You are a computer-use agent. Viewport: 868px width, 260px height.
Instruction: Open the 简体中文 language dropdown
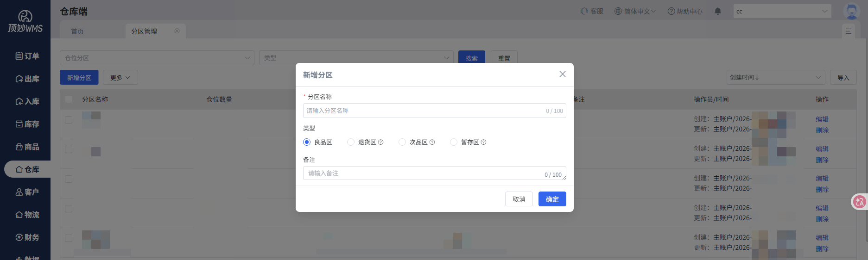click(x=635, y=11)
